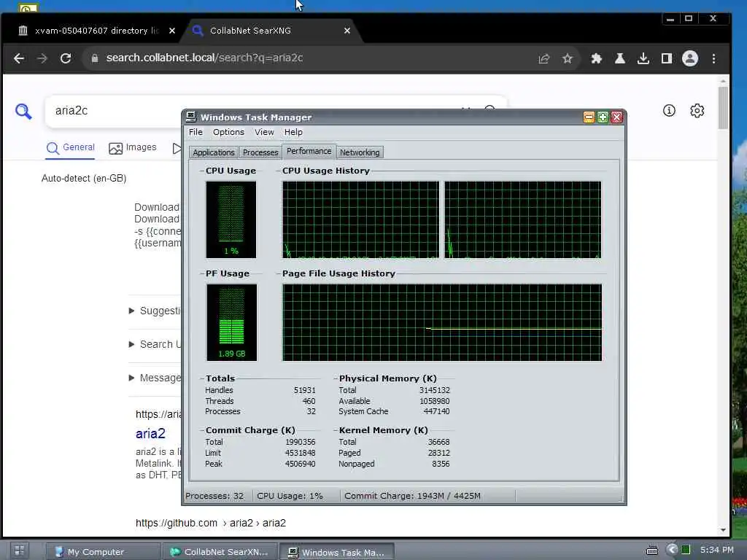Click the browser forward arrow
The image size is (747, 560).
[x=42, y=58]
